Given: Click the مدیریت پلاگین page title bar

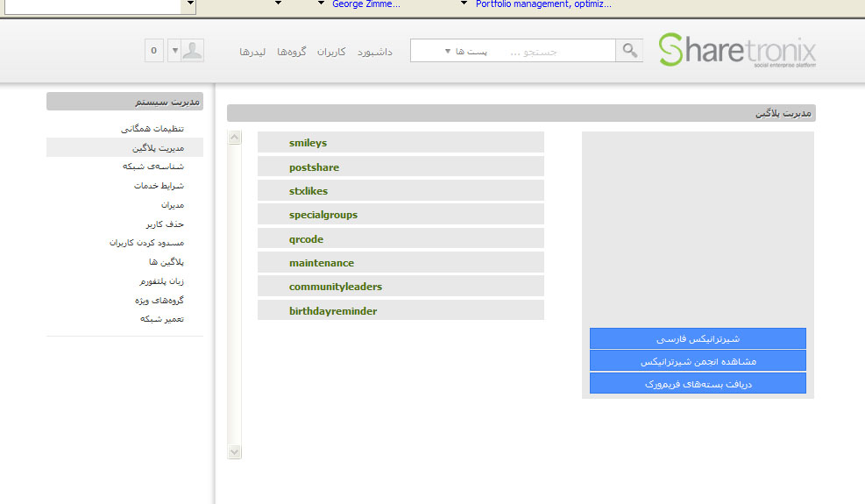Looking at the screenshot, I should [x=521, y=113].
